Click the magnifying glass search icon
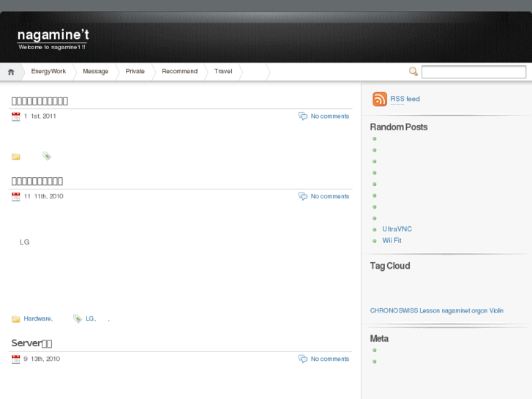532x399 pixels. click(x=413, y=72)
